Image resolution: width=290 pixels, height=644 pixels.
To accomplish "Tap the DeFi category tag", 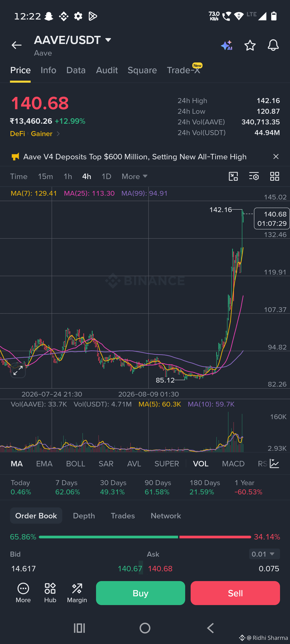I will point(18,134).
